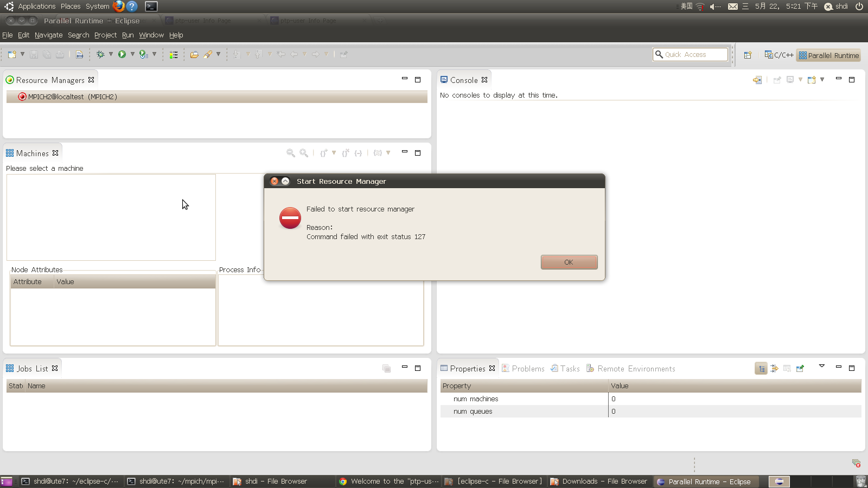Open the Project menu
Image resolution: width=868 pixels, height=488 pixels.
click(105, 35)
